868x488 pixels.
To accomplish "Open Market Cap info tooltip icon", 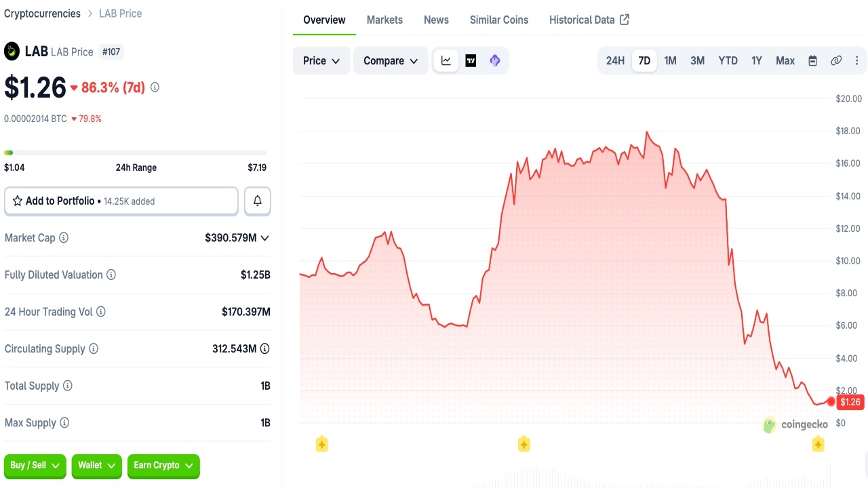I will point(64,238).
